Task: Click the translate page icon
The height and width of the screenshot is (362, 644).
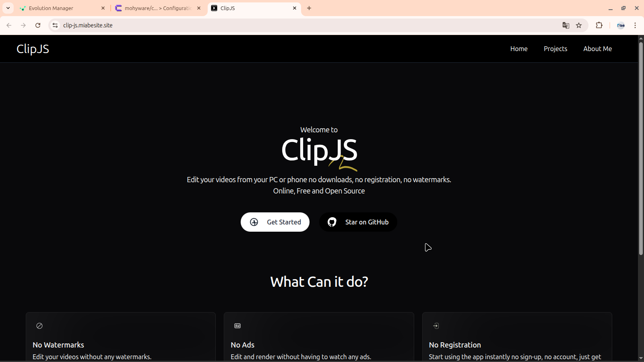Action: pyautogui.click(x=566, y=25)
